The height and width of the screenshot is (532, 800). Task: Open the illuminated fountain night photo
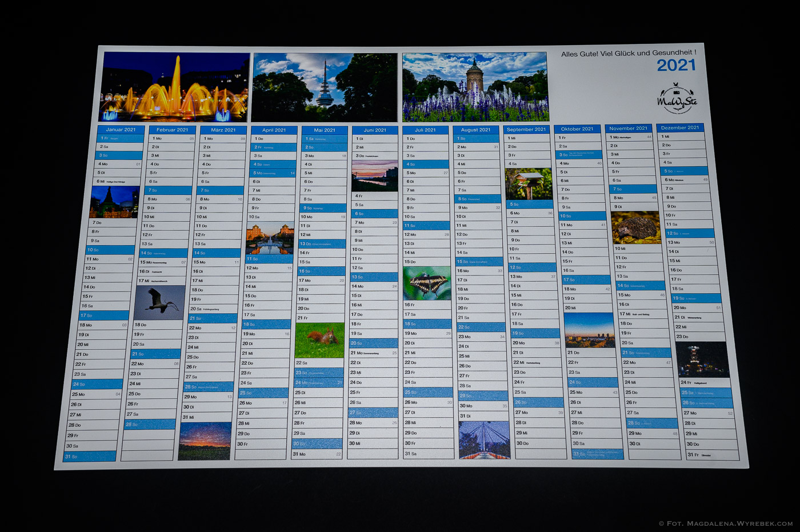click(175, 87)
